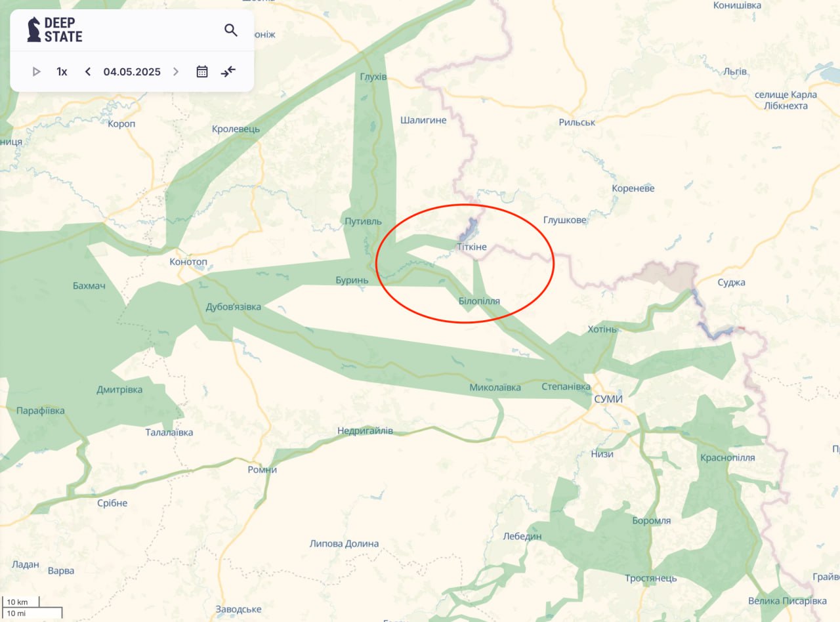Click the collapse arrows icon

[228, 72]
